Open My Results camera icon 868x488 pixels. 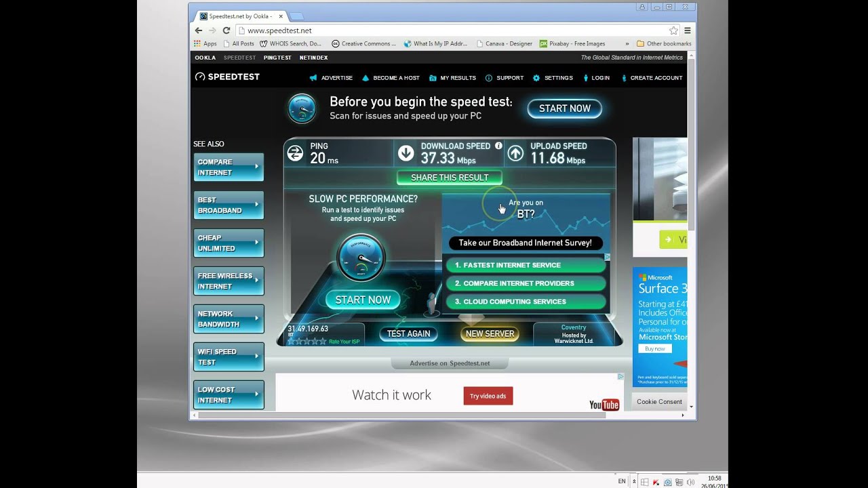433,78
